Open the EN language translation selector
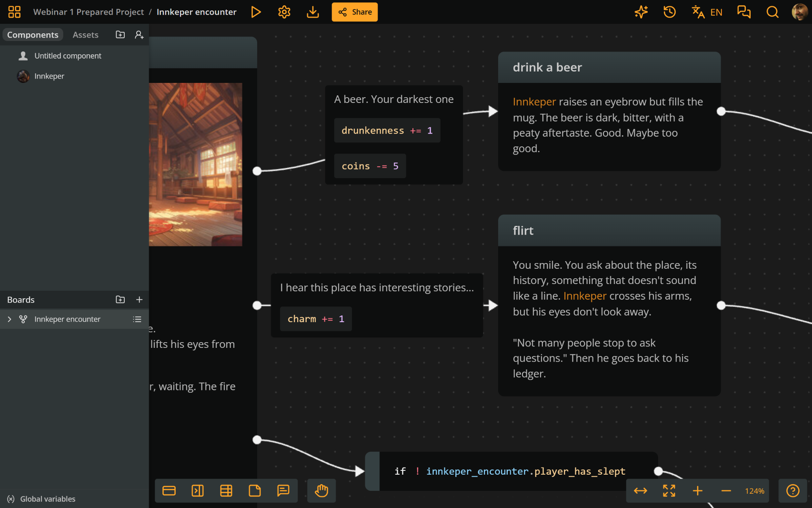The width and height of the screenshot is (812, 508). (x=707, y=12)
